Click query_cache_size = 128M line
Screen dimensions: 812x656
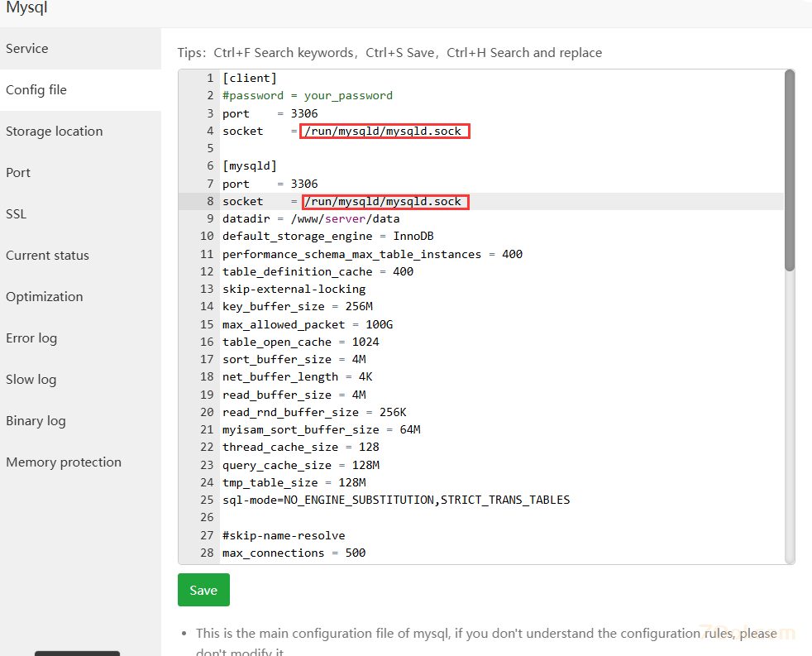pos(301,465)
